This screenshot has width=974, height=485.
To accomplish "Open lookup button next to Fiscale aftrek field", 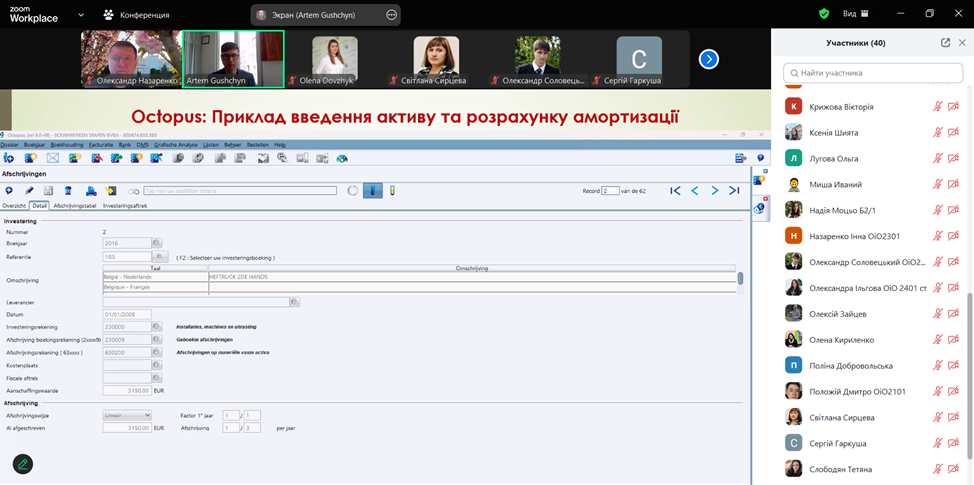I will pos(157,378).
